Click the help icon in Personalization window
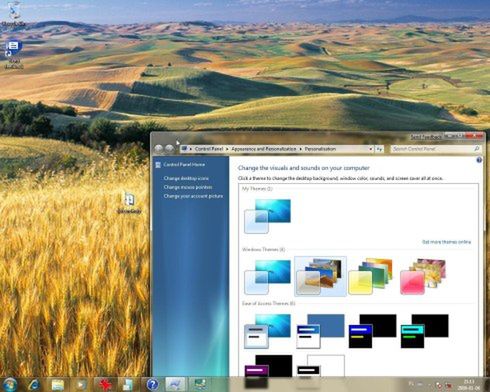This screenshot has width=490, height=392. click(479, 160)
